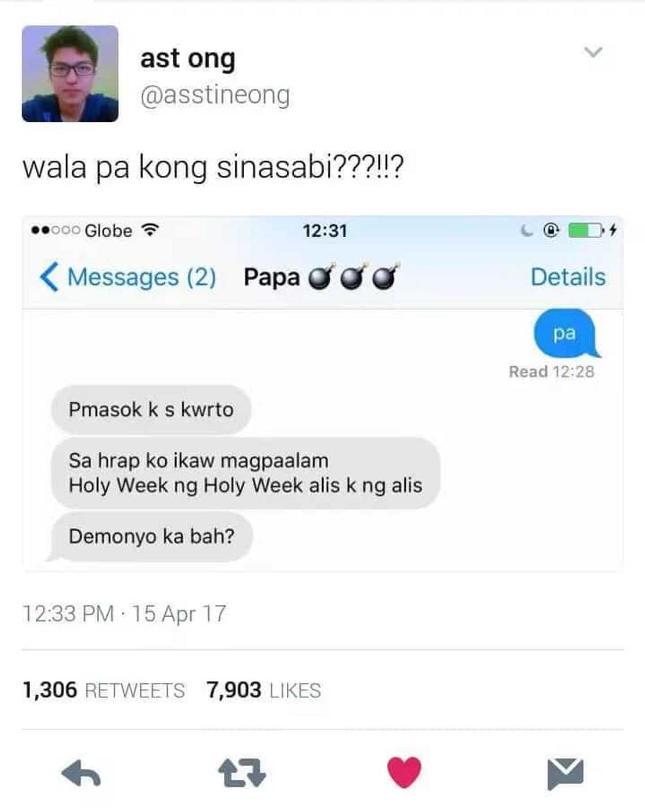Retweet using the retweet arrows icon
The width and height of the screenshot is (645, 812).
coord(242,773)
